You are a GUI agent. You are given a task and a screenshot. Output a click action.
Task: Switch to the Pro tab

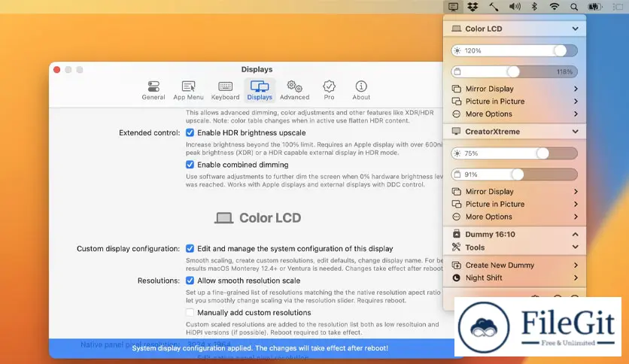coord(329,90)
